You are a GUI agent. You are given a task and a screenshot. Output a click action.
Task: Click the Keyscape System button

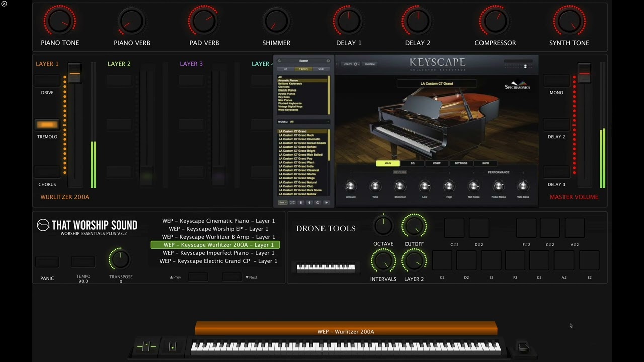pos(370,64)
